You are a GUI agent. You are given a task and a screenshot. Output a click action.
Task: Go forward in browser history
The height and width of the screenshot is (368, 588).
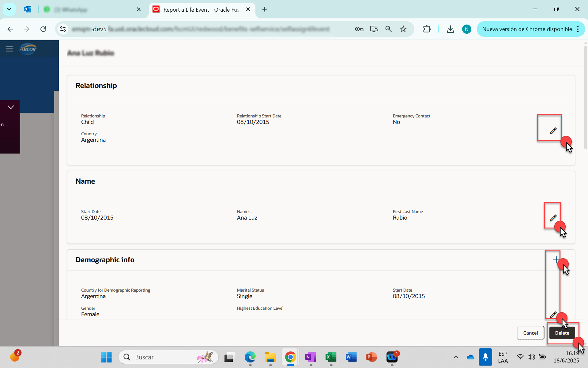[x=27, y=29]
